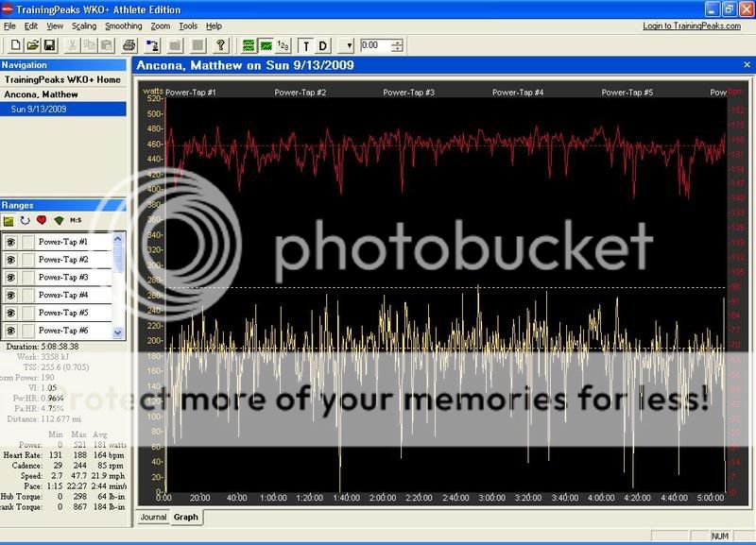
Task: Click the grayed folder icon left of the square
Action: tap(175, 45)
